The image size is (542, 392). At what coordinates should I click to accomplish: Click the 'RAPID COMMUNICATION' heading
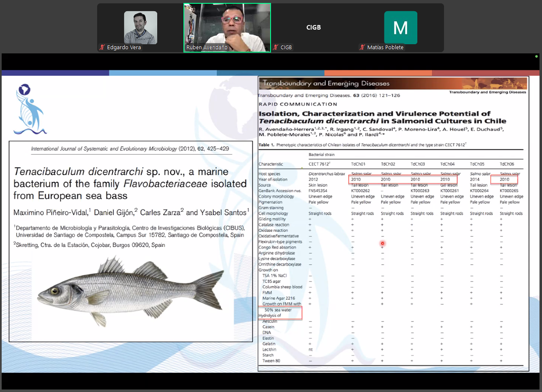pos(298,104)
